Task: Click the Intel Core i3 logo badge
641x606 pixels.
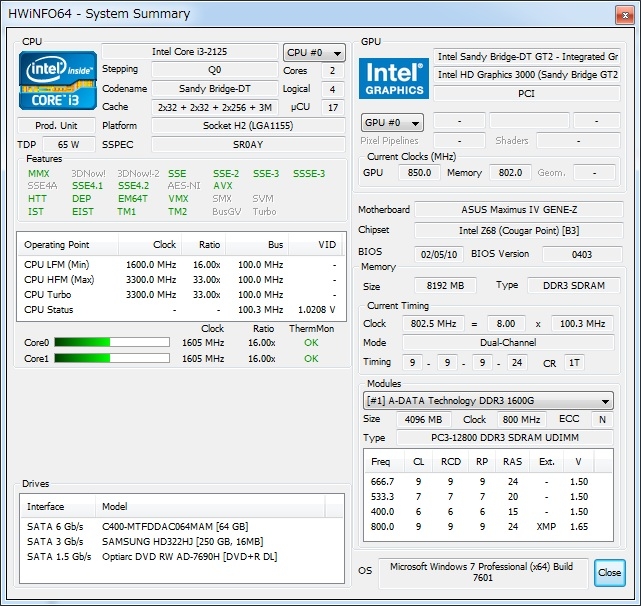Action: tap(58, 81)
